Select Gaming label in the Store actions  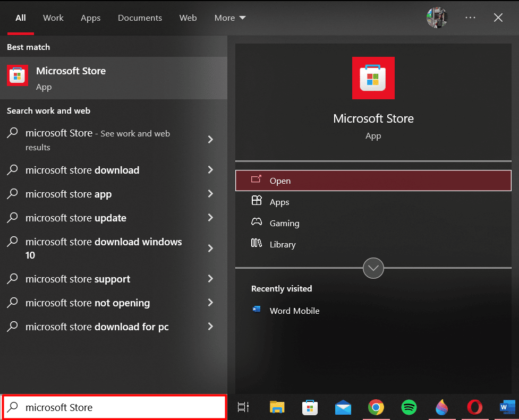(284, 224)
